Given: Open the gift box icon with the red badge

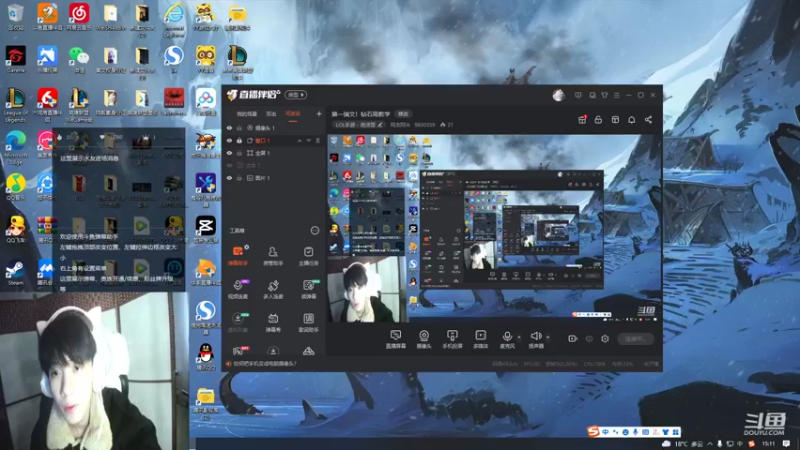Looking at the screenshot, I should tap(582, 119).
